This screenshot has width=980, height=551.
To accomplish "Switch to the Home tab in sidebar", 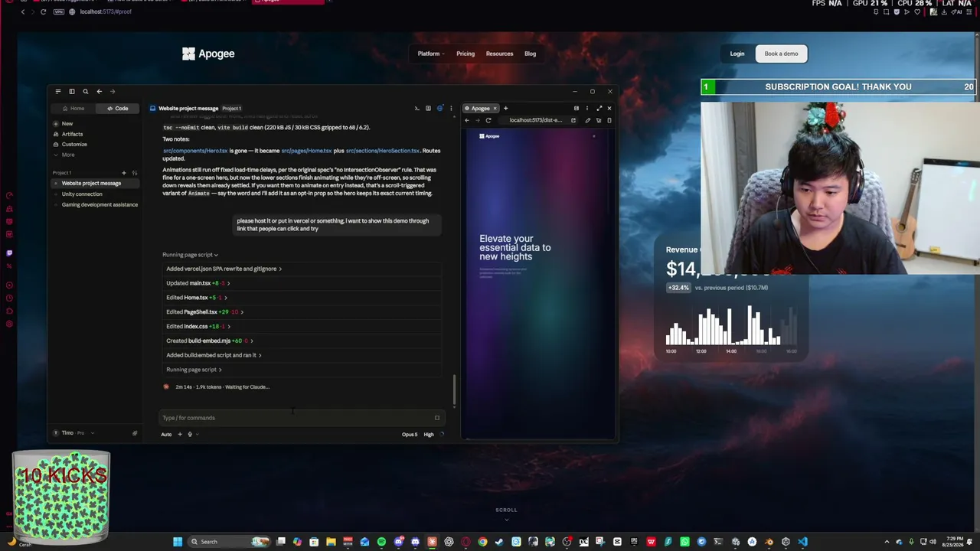I will point(73,109).
